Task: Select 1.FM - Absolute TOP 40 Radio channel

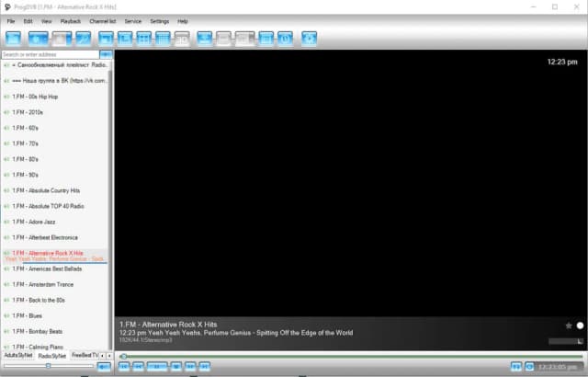Action: (55, 206)
